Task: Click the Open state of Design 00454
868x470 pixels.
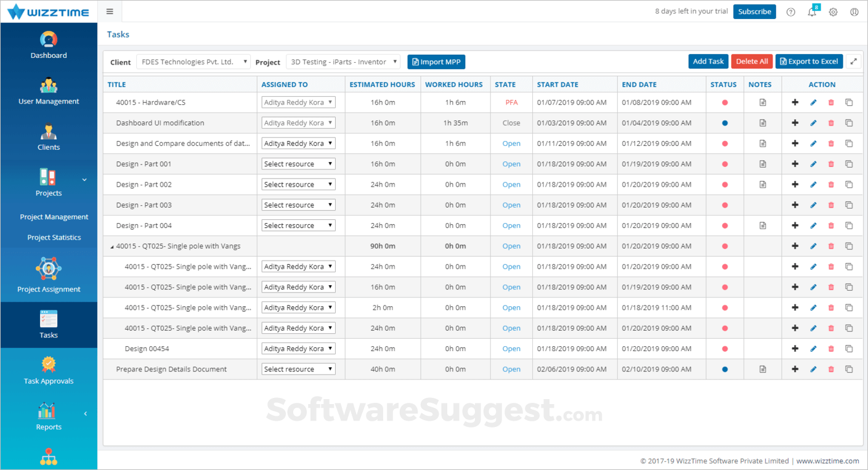Action: (511, 349)
